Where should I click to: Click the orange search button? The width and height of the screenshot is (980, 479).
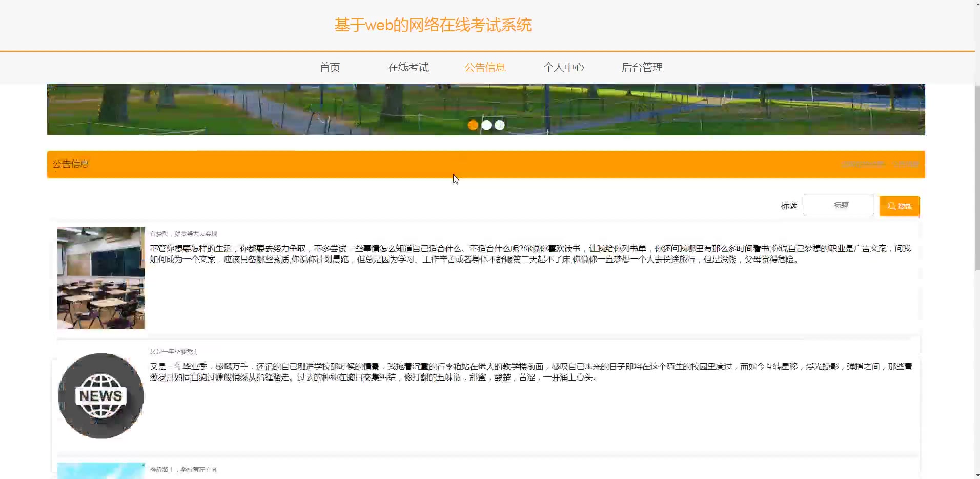pyautogui.click(x=900, y=206)
